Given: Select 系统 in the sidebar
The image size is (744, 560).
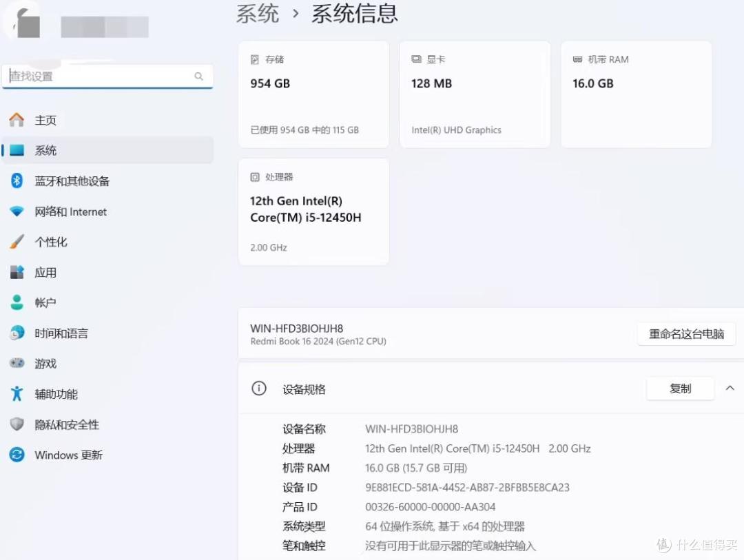Looking at the screenshot, I should click(107, 150).
